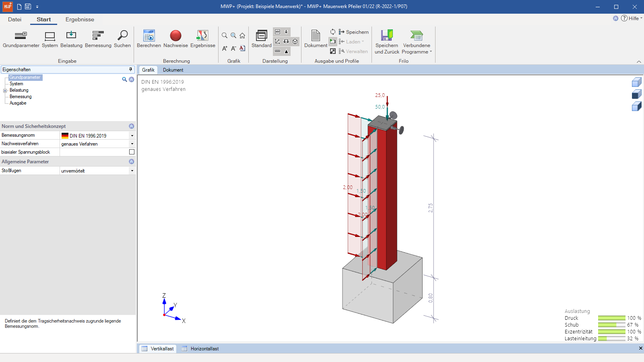Click the Schub utilization bar
This screenshot has width=644, height=362.
coord(612,325)
